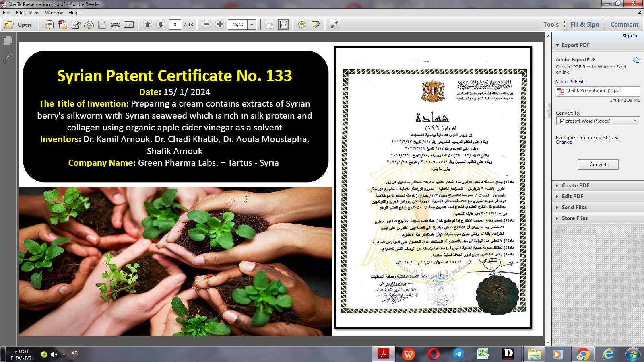Open Page Thumbnails panel in left sidebar

click(8, 41)
